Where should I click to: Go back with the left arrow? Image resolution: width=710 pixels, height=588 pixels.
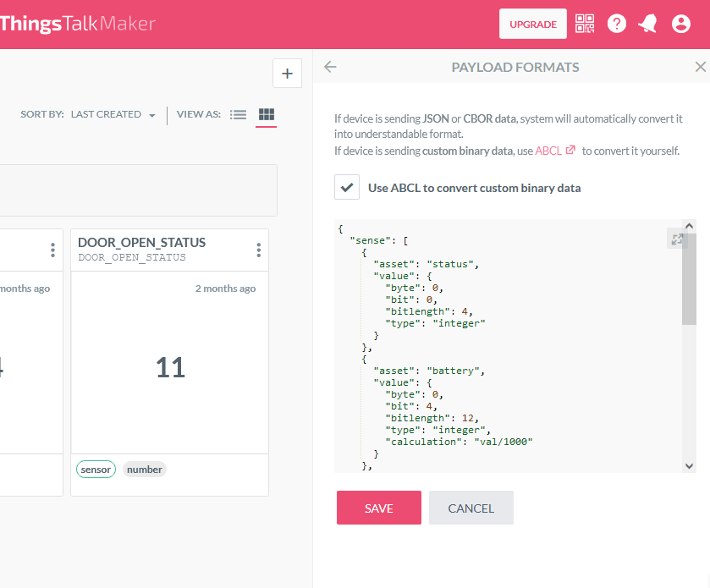pos(331,67)
